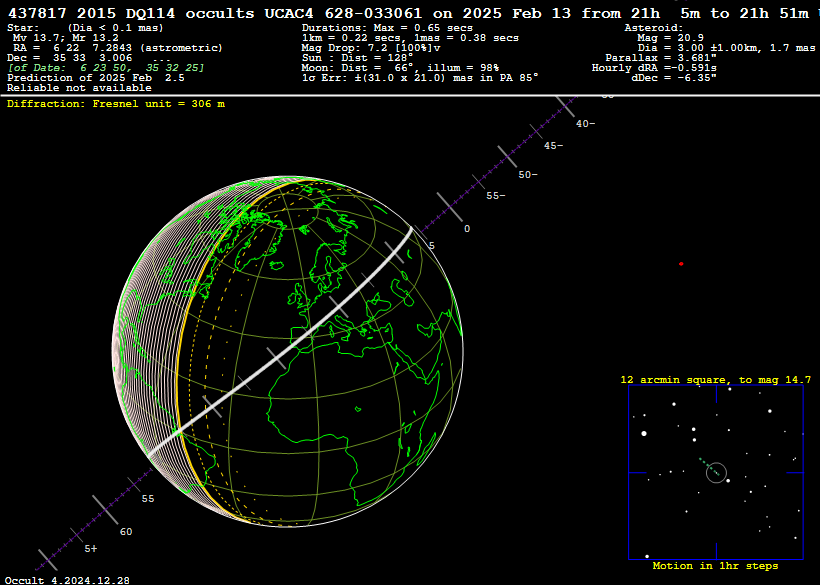Viewport: 820px width, 585px height.
Task: Select "Durations: Max = 0.65 secs" text
Action: point(387,28)
